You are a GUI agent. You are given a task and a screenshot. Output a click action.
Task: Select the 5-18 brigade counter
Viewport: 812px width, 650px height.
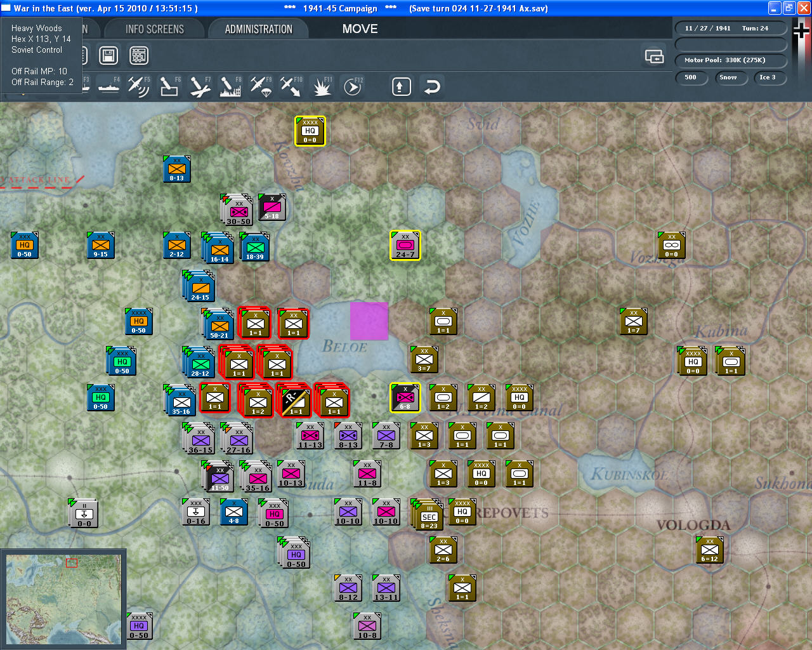272,207
